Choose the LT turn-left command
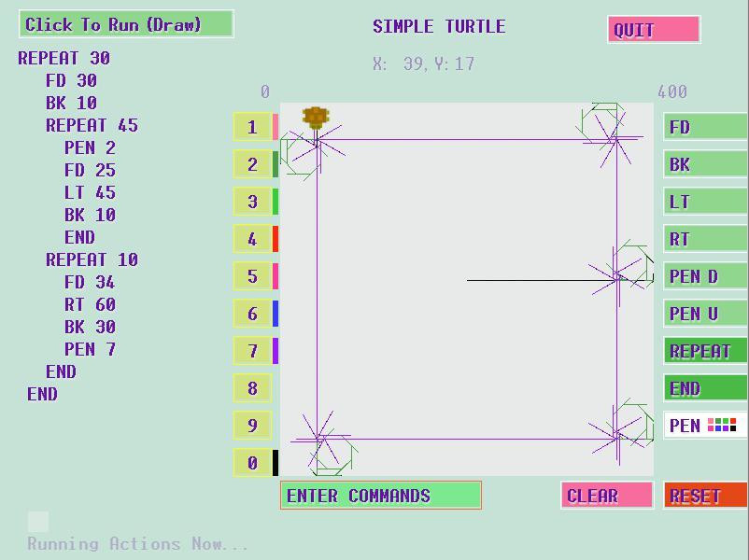Viewport: 749px width, 560px height. 705,202
